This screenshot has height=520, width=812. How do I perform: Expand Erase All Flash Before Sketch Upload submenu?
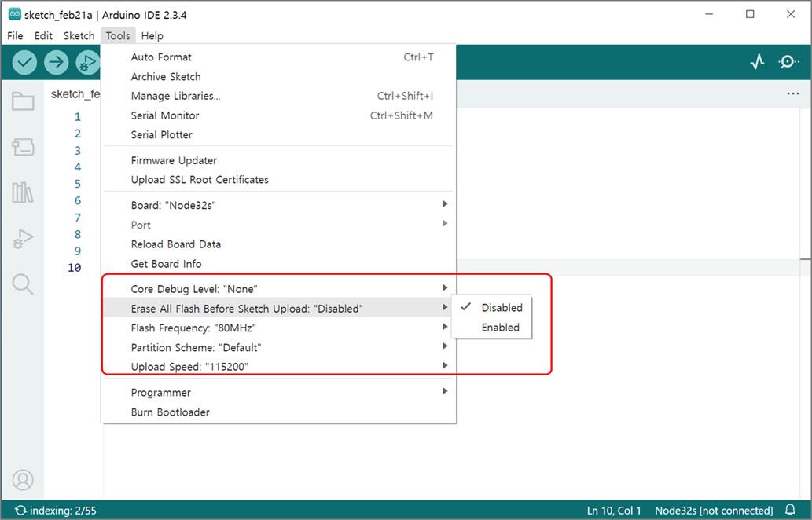click(280, 309)
